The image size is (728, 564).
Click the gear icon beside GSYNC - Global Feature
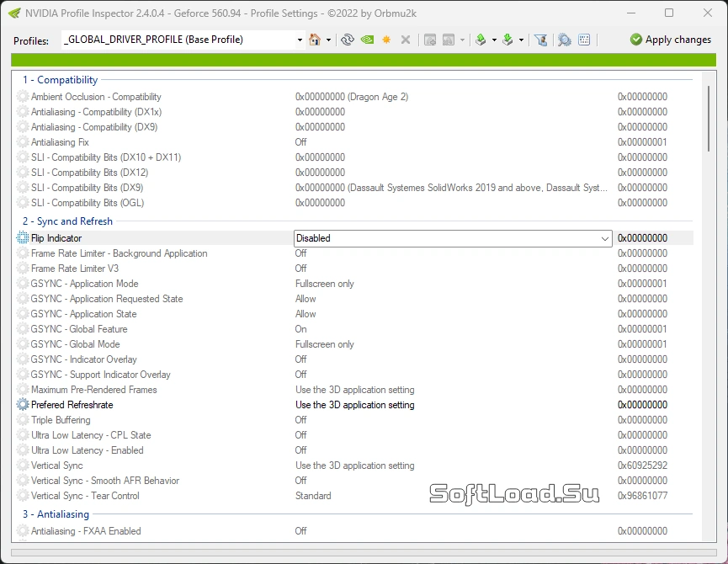click(23, 329)
